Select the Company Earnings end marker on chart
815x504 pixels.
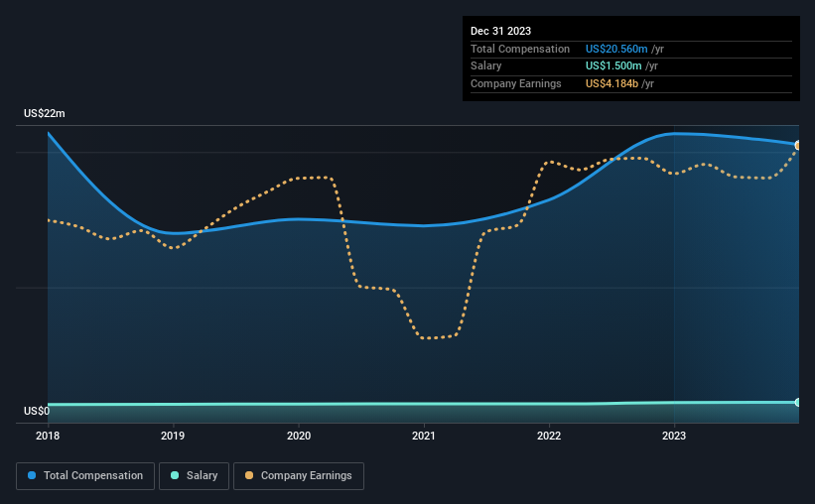pyautogui.click(x=798, y=146)
